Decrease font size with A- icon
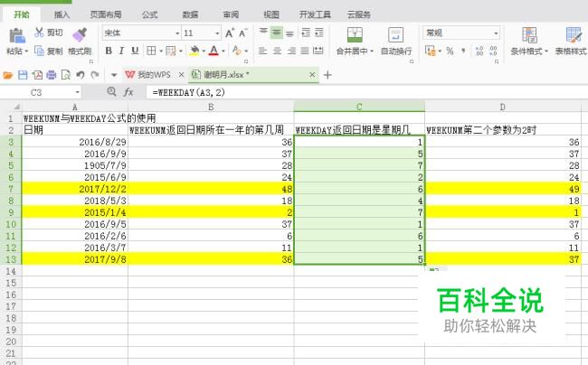This screenshot has width=588, height=365. pos(243,33)
